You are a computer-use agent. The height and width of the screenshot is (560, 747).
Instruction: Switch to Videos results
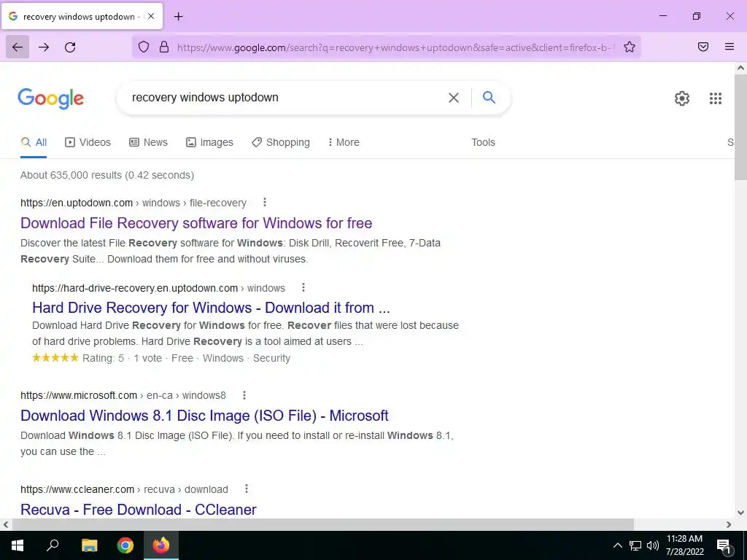[x=88, y=142]
